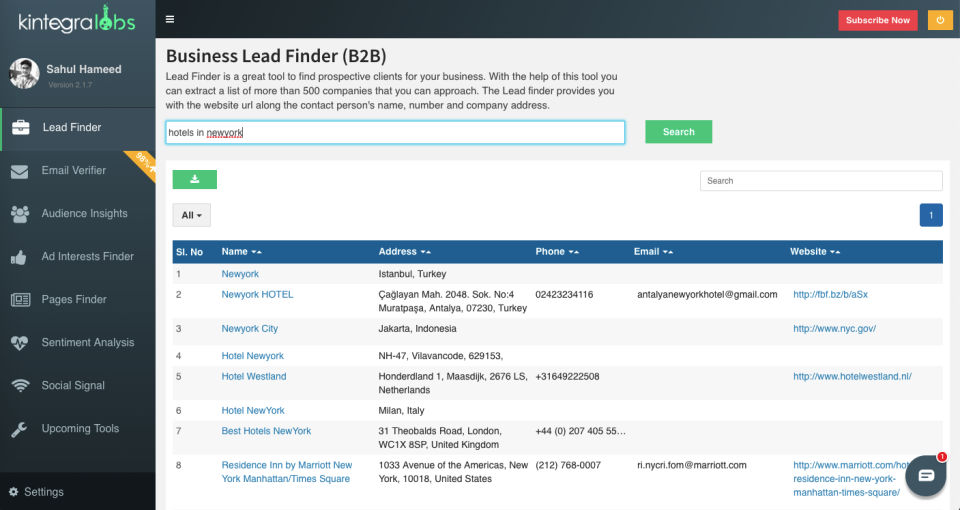Open Upcoming Tools menu item
Image resolution: width=960 pixels, height=510 pixels.
(78, 429)
